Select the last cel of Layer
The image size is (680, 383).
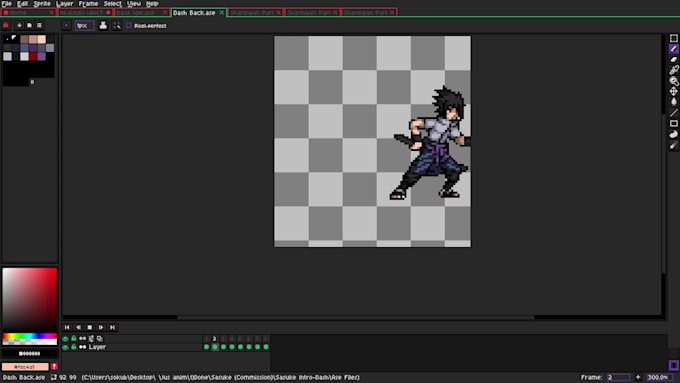coord(266,347)
